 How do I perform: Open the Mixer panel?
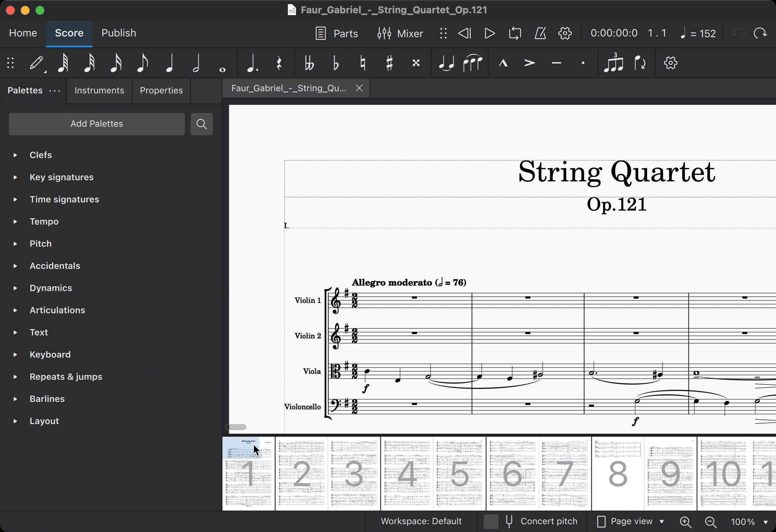[400, 34]
